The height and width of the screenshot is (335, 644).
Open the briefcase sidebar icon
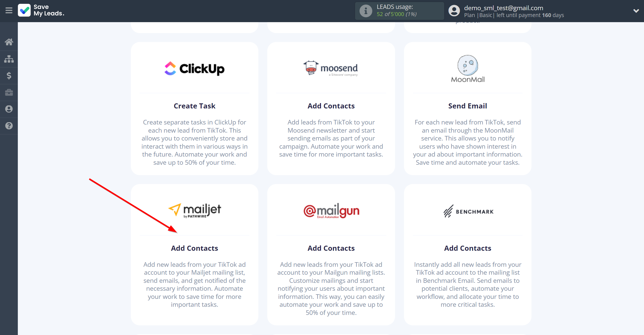[9, 92]
